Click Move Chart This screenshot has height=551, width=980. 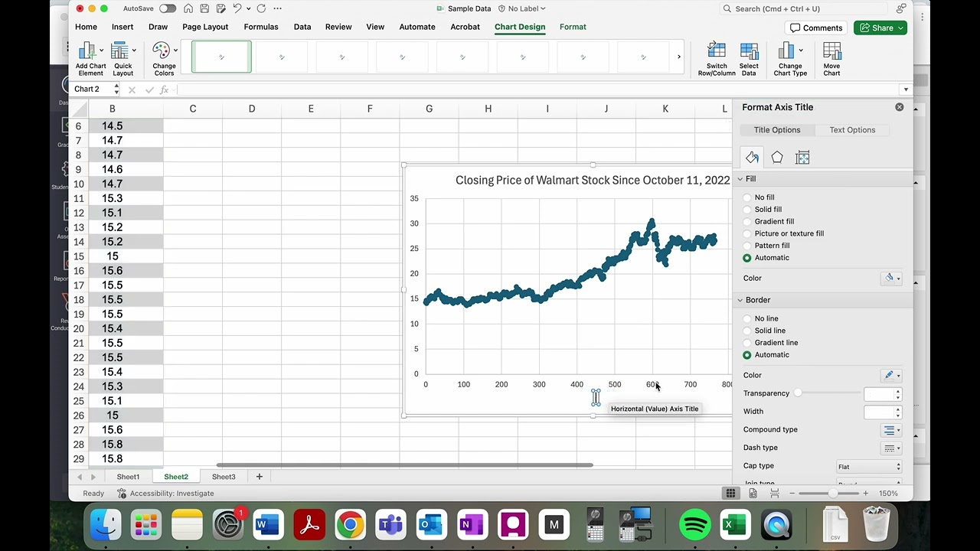click(x=831, y=59)
